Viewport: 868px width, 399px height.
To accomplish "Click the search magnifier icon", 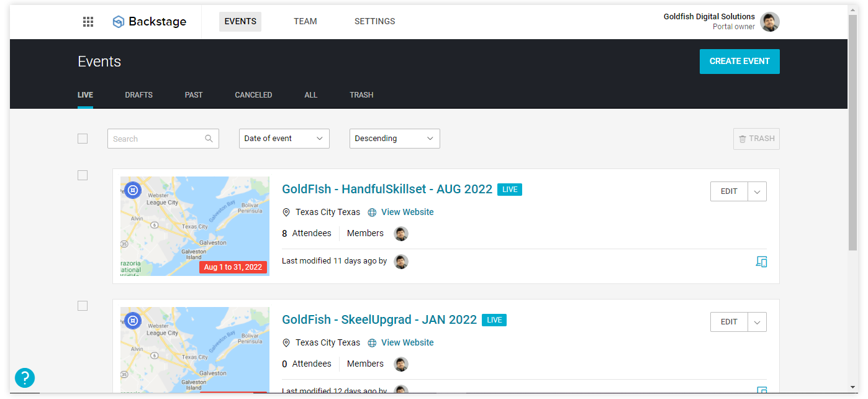I will pyautogui.click(x=209, y=139).
